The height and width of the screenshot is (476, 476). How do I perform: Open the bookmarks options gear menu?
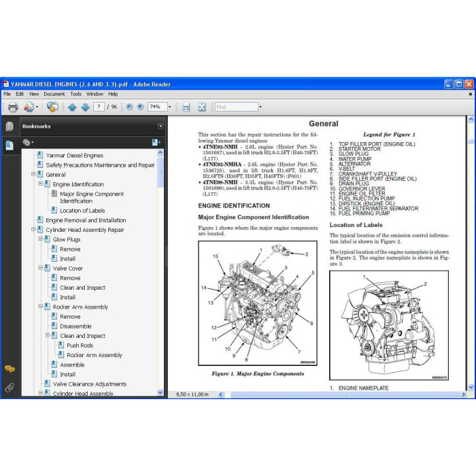tap(28, 142)
